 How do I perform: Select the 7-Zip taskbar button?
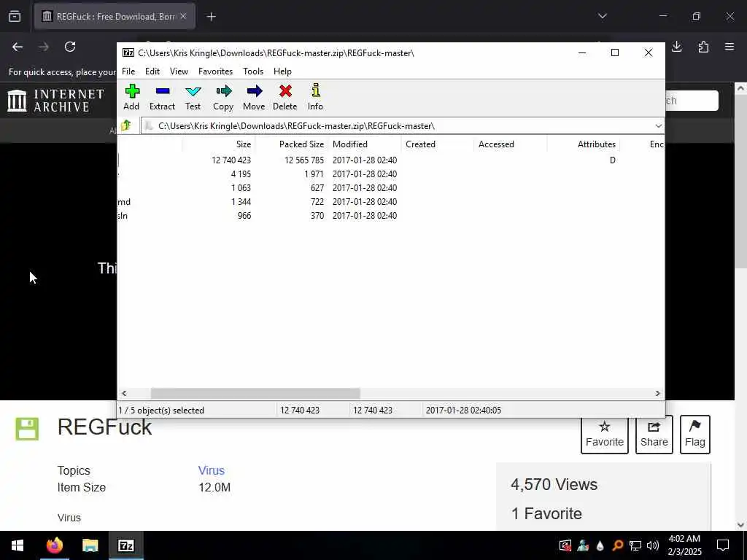tap(125, 545)
